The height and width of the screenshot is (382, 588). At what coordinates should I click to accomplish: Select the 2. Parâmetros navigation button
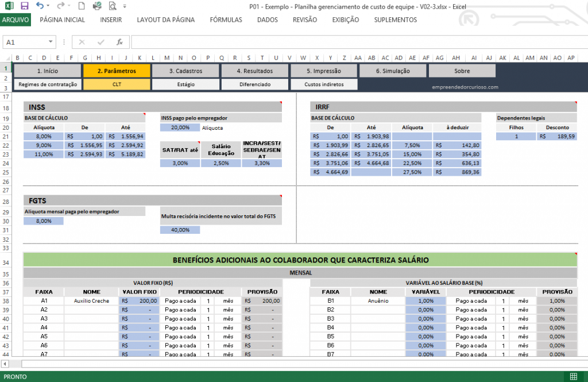[117, 71]
